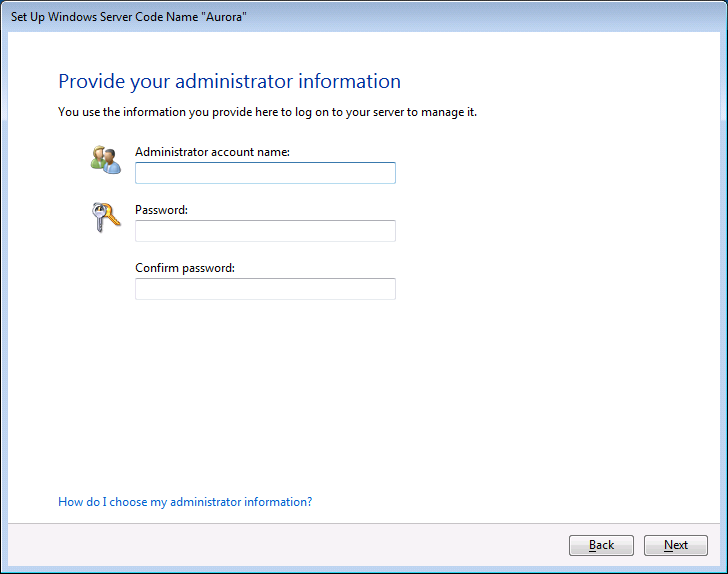
Task: Click the description sentence under the heading
Action: (267, 112)
